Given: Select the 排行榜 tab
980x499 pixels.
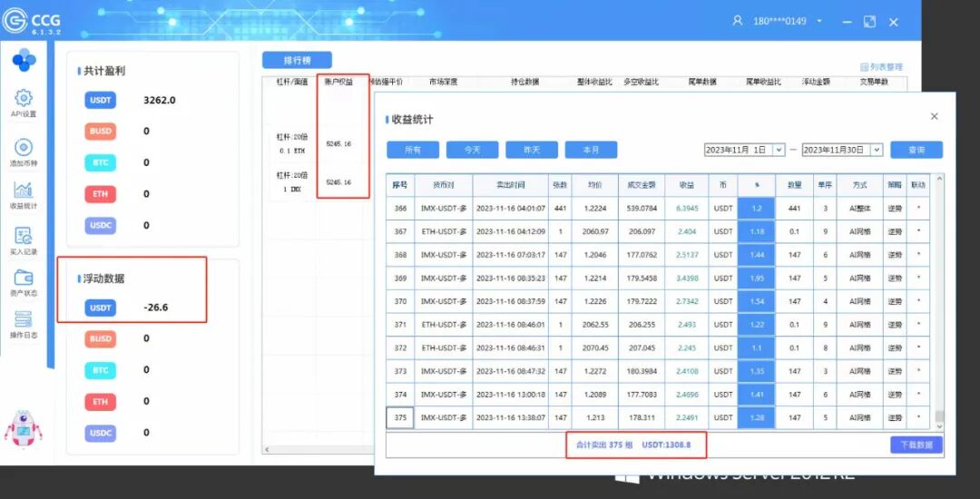Looking at the screenshot, I should 297,60.
